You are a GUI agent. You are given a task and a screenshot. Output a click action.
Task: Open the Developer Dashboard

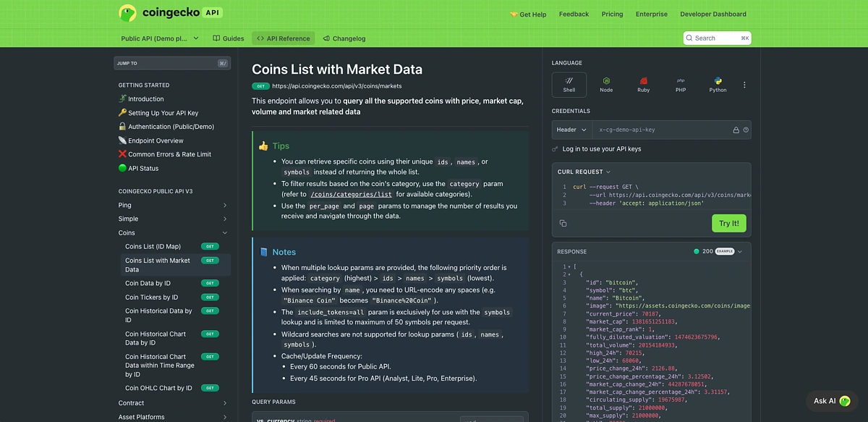(x=712, y=14)
